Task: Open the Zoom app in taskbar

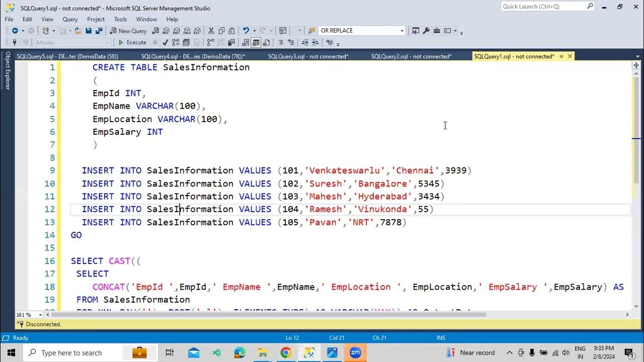Action: 355,352
